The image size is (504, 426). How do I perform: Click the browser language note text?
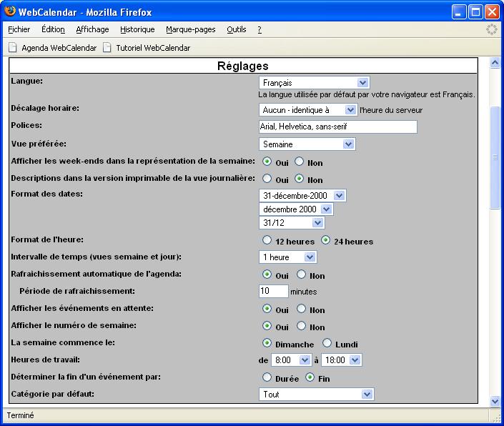(x=367, y=95)
